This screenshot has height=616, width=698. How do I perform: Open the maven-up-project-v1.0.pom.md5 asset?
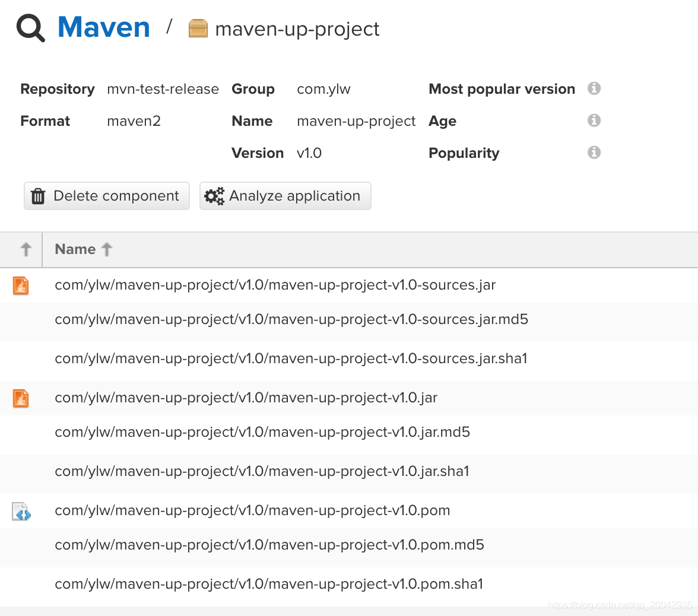click(269, 545)
